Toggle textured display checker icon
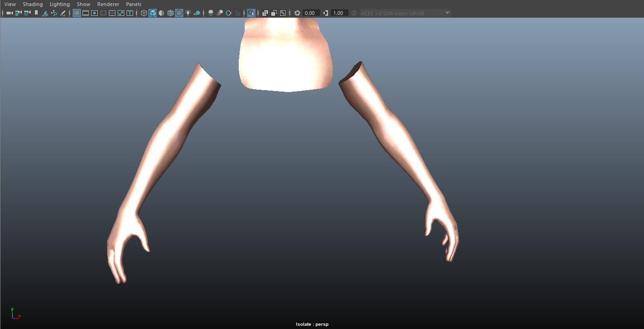Image resolution: width=644 pixels, height=329 pixels. point(179,13)
